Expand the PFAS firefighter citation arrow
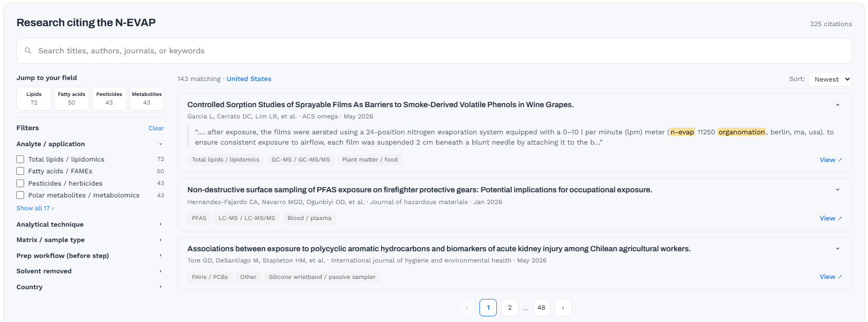This screenshot has height=322, width=868. point(838,190)
